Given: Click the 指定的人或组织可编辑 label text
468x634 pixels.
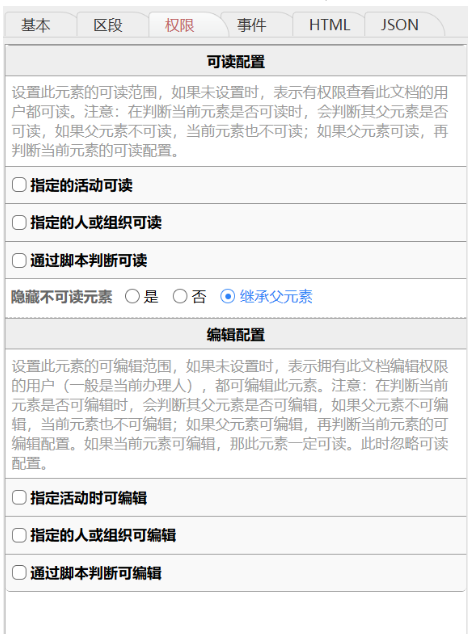Looking at the screenshot, I should pos(103,536).
